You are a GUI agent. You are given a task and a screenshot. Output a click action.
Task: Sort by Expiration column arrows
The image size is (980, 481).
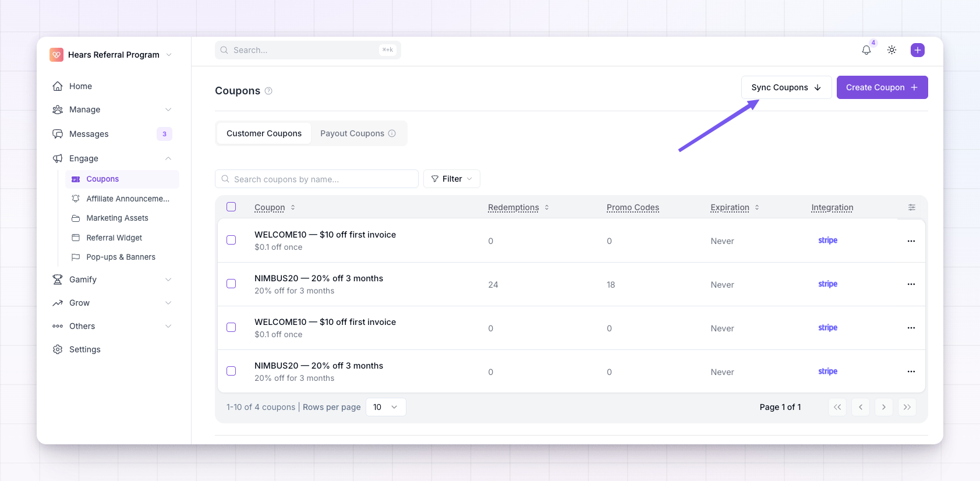pos(757,207)
